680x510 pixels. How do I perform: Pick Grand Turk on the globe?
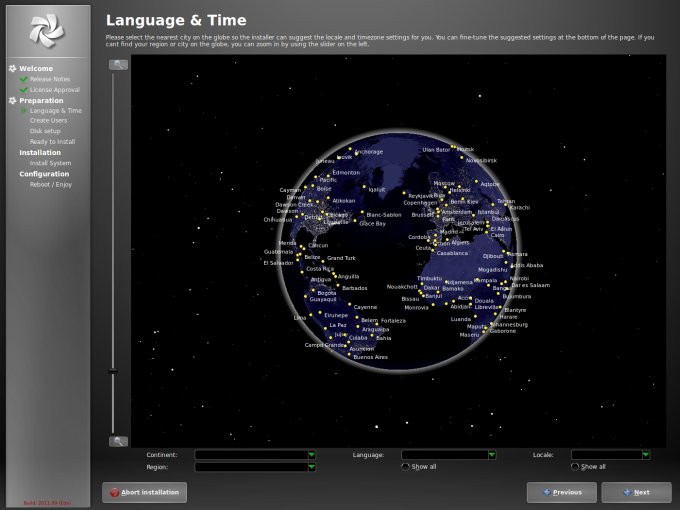coord(341,258)
